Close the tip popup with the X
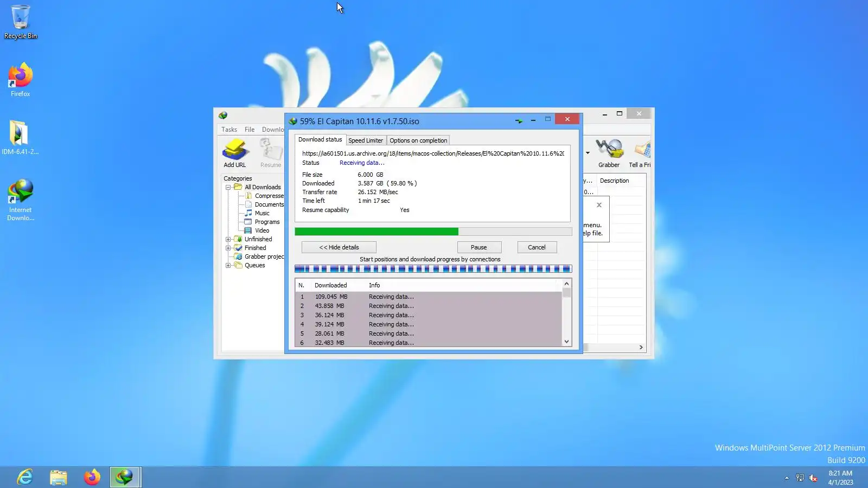Screen dimensions: 868x488 point(599,205)
